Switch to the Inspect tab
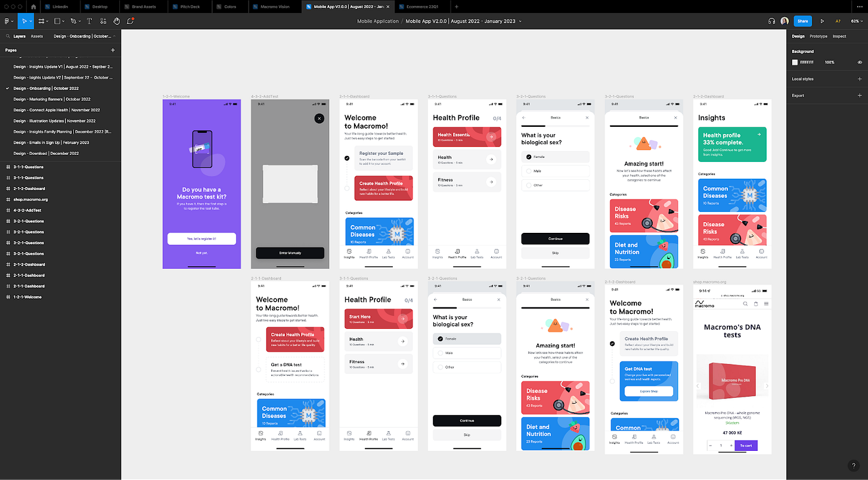This screenshot has width=868, height=480. tap(839, 36)
